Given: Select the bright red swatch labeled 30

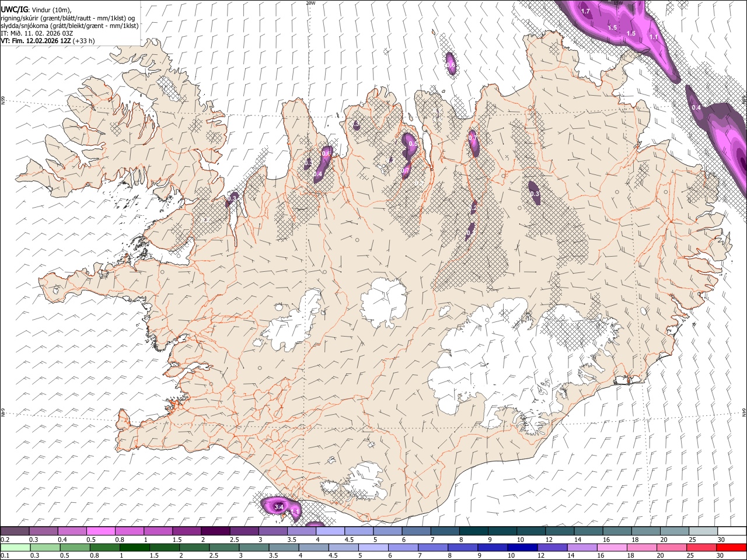Looking at the screenshot, I should click(731, 547).
